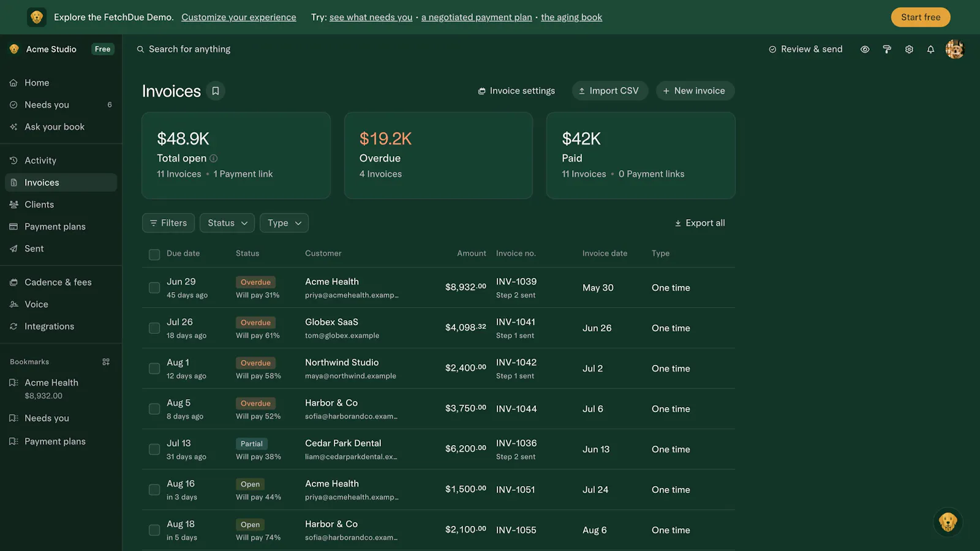The height and width of the screenshot is (551, 980).
Task: Check the INV-1039 Acme Health row checkbox
Action: click(x=154, y=288)
